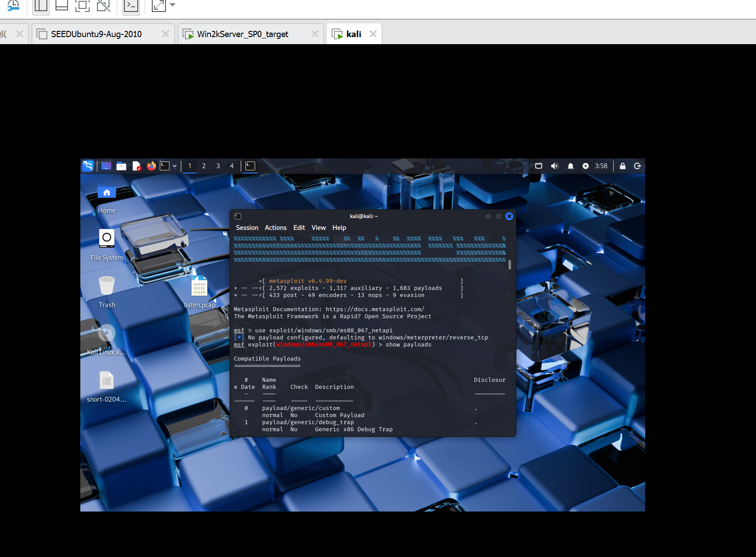The height and width of the screenshot is (557, 756).
Task: Minimize the kali@kali terminal window
Action: pos(488,216)
